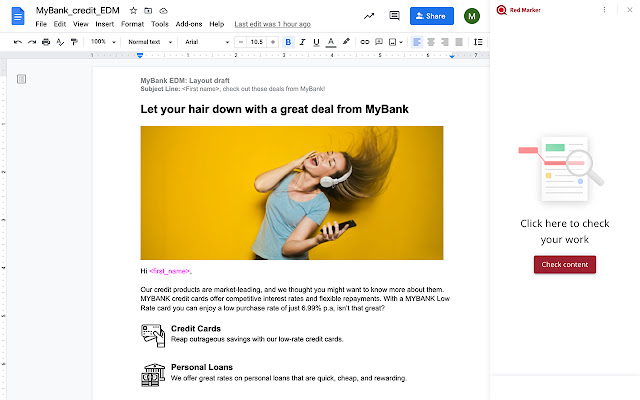Open the highlight color picker
Image resolution: width=640 pixels, height=400 pixels.
(346, 42)
